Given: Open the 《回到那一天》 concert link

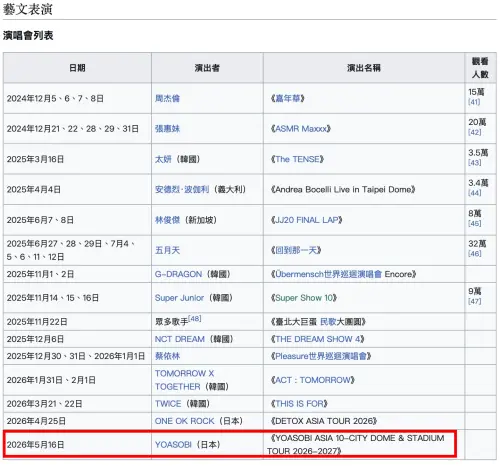Looking at the screenshot, I should tap(296, 250).
